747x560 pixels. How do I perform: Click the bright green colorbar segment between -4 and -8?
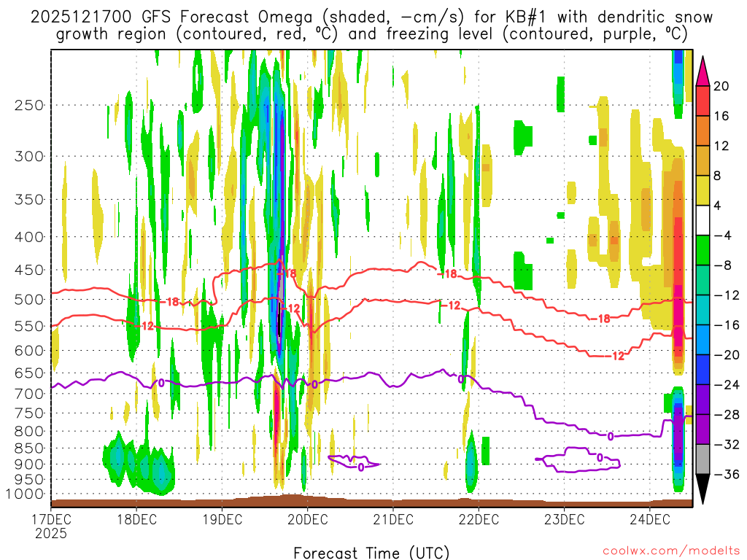click(x=703, y=250)
